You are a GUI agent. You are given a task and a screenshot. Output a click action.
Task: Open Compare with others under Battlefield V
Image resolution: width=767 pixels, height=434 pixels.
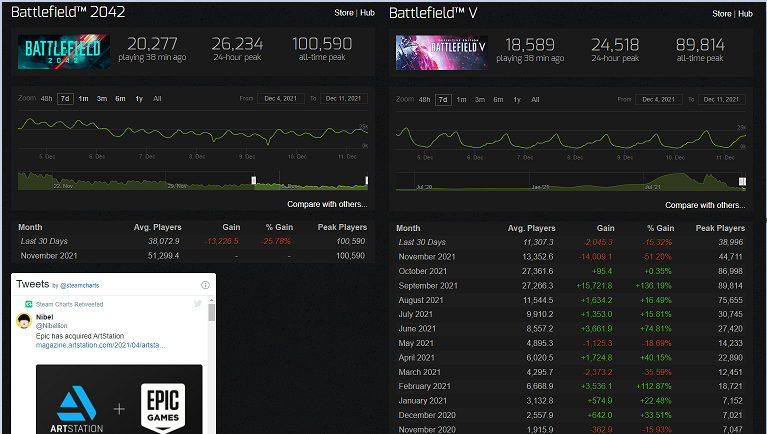(705, 205)
